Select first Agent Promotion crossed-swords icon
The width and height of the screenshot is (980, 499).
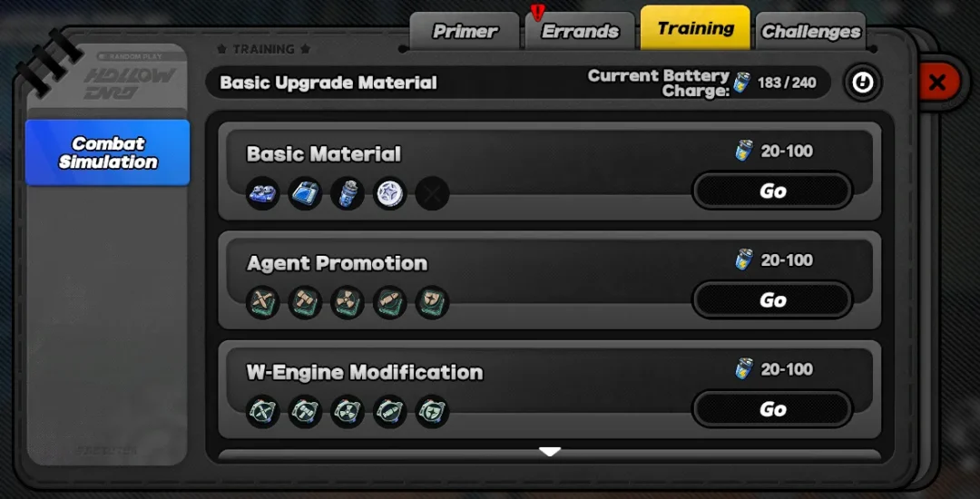click(262, 303)
